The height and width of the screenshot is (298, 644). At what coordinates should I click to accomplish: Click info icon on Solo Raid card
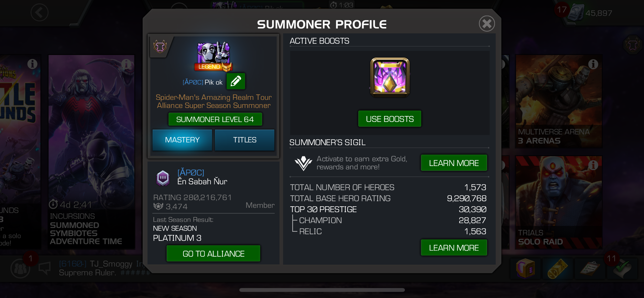(593, 165)
